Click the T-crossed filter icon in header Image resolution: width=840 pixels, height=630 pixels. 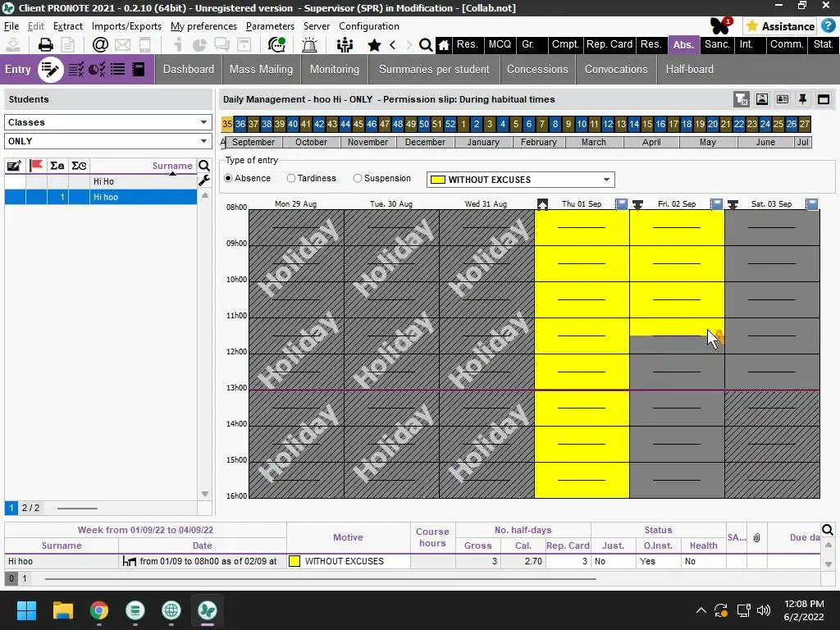[x=742, y=99]
